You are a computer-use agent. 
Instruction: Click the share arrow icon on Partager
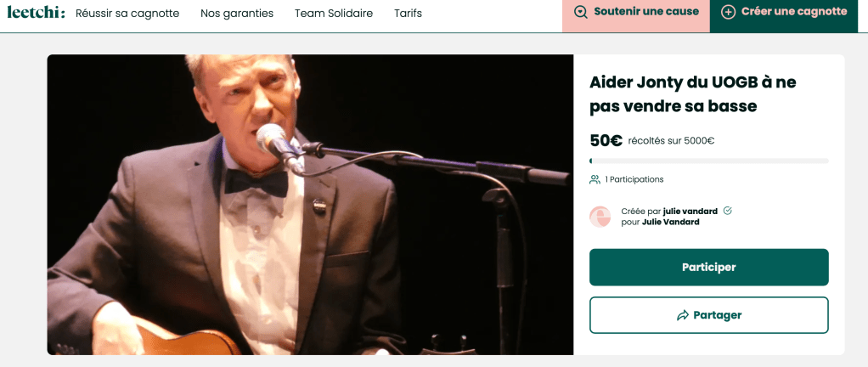click(x=683, y=315)
